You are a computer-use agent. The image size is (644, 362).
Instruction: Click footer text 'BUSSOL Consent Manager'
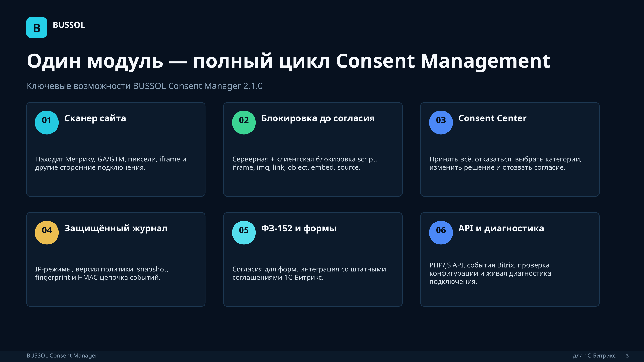pyautogui.click(x=62, y=356)
